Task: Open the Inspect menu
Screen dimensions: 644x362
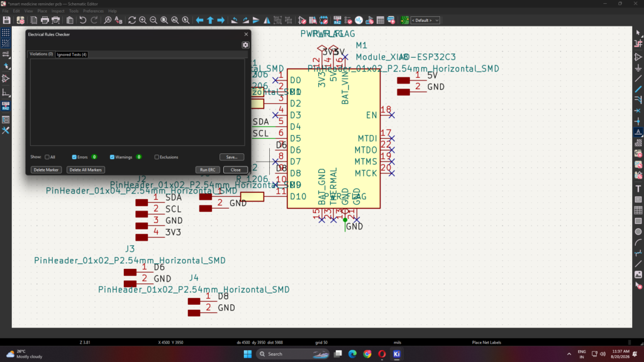Action: [x=58, y=11]
